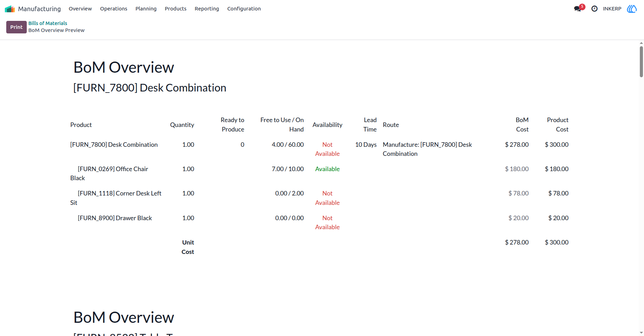Open the activities clock icon
The height and width of the screenshot is (336, 644).
click(x=594, y=9)
